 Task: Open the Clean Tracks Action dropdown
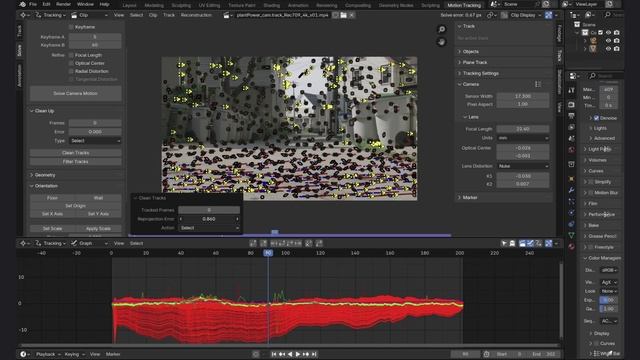[x=209, y=228]
